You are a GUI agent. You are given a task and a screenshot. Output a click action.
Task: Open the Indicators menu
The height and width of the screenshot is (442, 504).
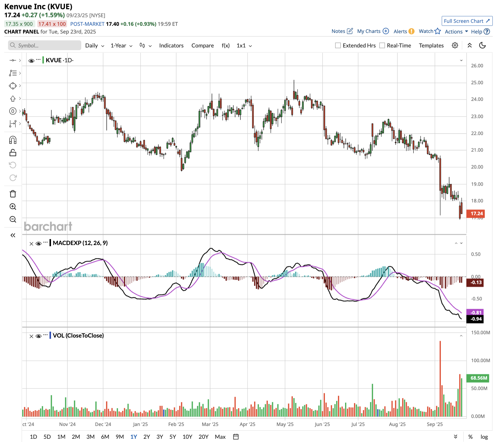click(171, 45)
